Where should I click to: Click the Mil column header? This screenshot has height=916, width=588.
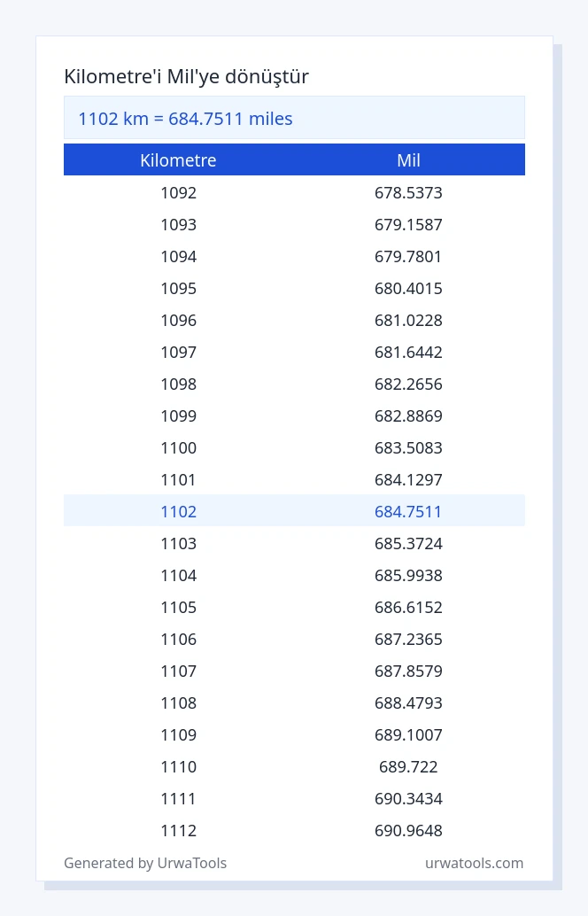tap(408, 160)
